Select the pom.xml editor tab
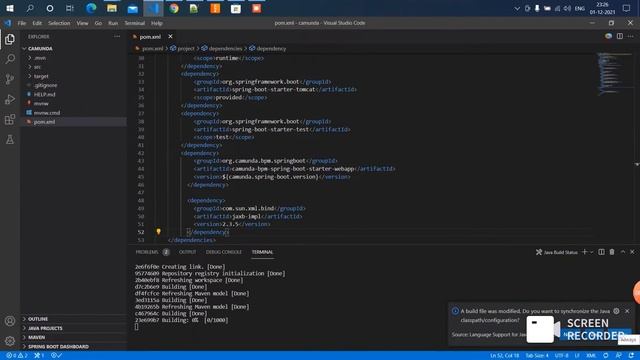Screen dimensions: 640x360 point(150,37)
